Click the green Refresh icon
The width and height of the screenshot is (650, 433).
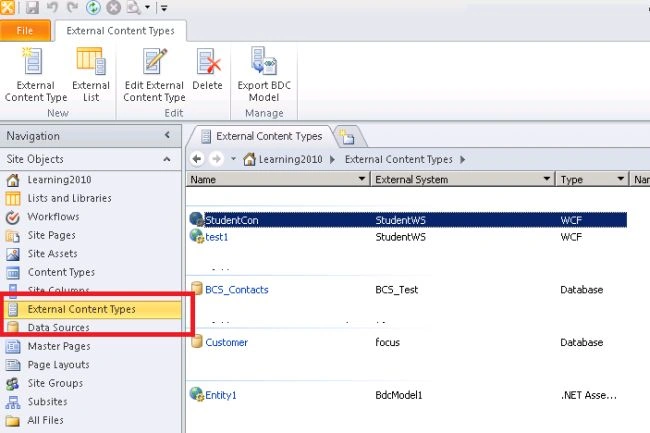point(93,7)
